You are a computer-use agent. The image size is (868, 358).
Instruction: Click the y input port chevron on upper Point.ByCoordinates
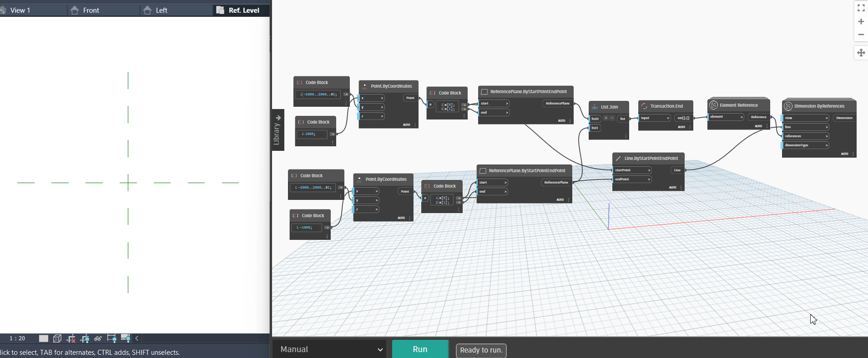(x=382, y=107)
